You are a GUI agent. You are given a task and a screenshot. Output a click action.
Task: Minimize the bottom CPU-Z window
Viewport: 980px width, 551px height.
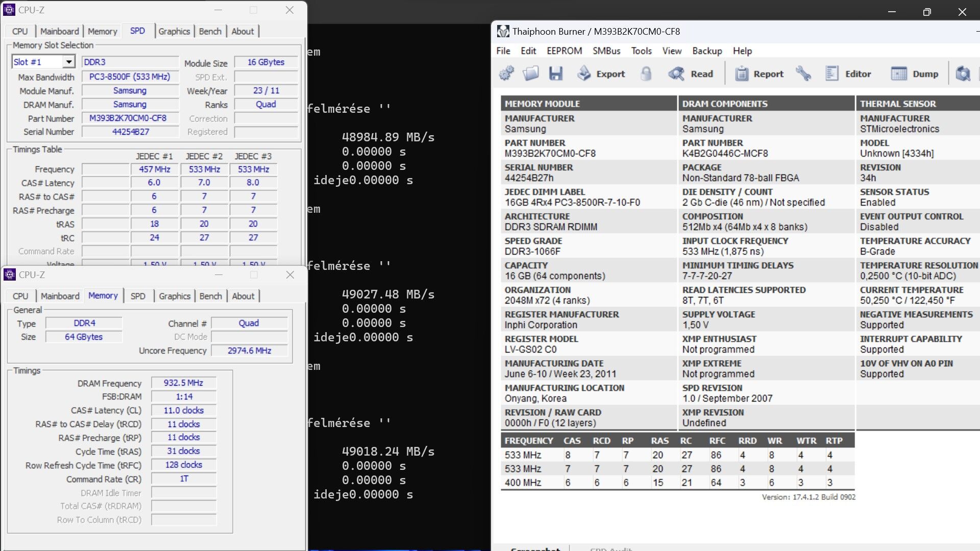pos(218,274)
